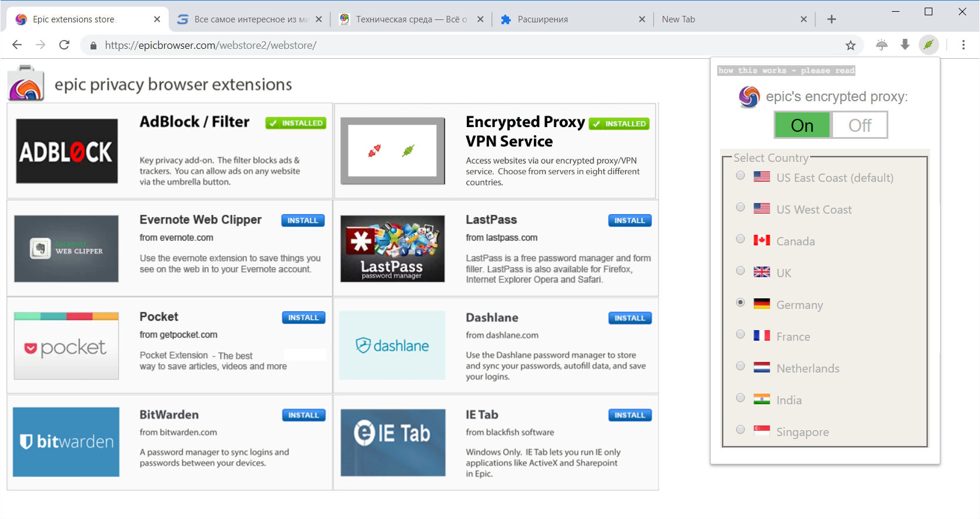Click the Evernote Web Clipper thumbnail
This screenshot has height=519, width=980.
(66, 248)
